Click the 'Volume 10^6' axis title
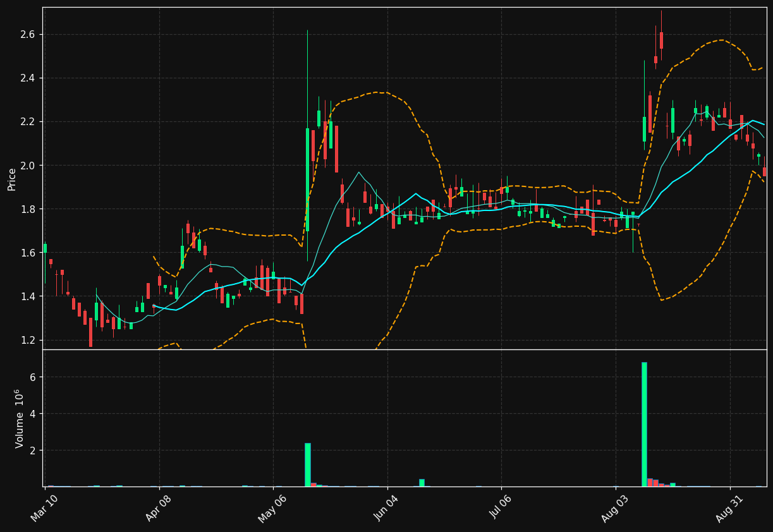Viewport: 773px width, 532px height. click(19, 418)
